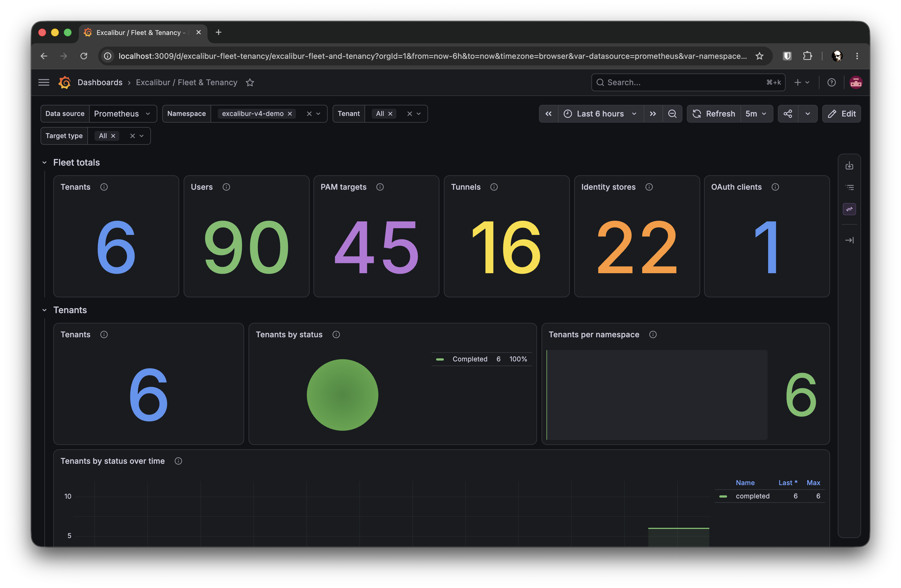The image size is (901, 588).
Task: Bookmark page with the address bar star
Action: [x=760, y=56]
